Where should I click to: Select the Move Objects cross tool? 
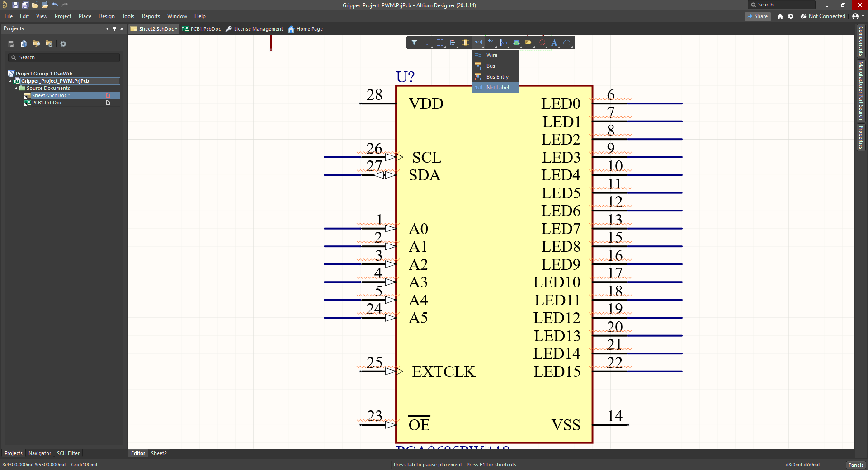427,42
